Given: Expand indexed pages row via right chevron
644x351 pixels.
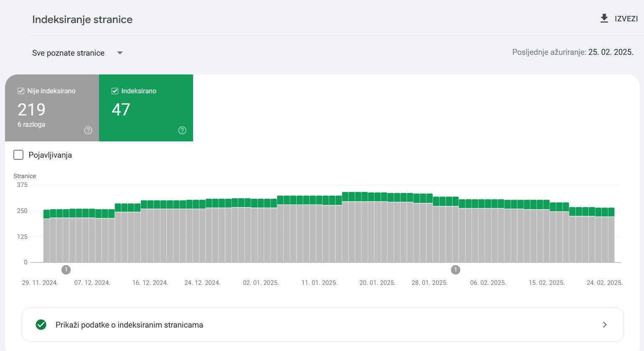Looking at the screenshot, I should [604, 325].
